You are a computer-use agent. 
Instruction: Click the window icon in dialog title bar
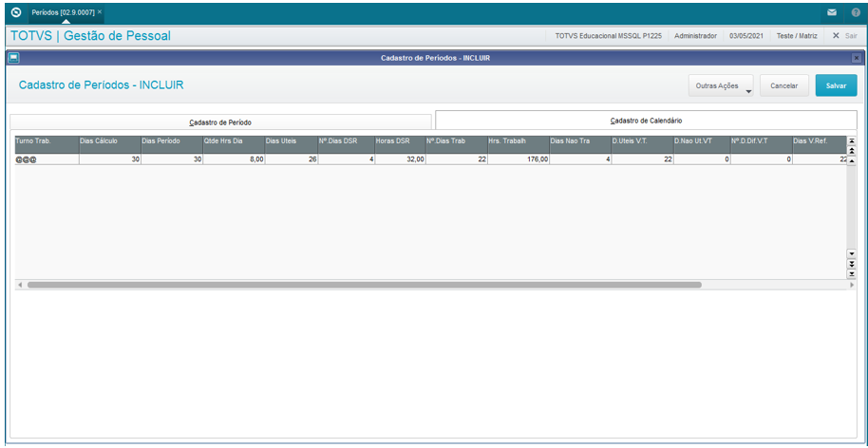tap(14, 58)
